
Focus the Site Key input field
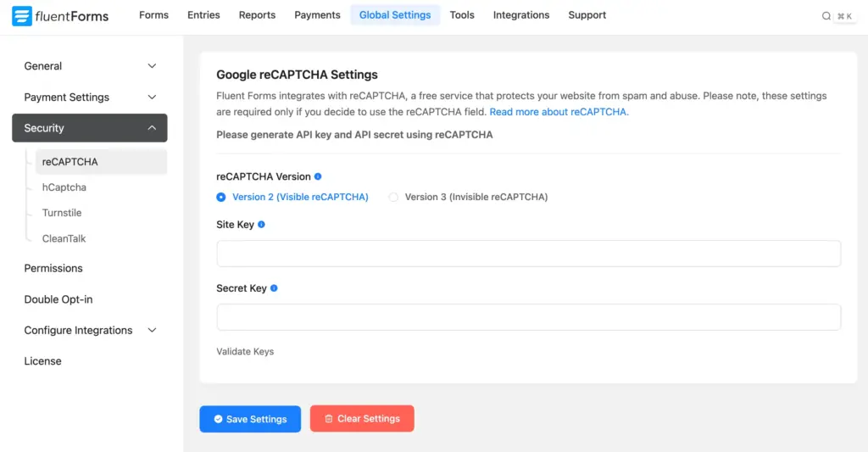tap(528, 254)
